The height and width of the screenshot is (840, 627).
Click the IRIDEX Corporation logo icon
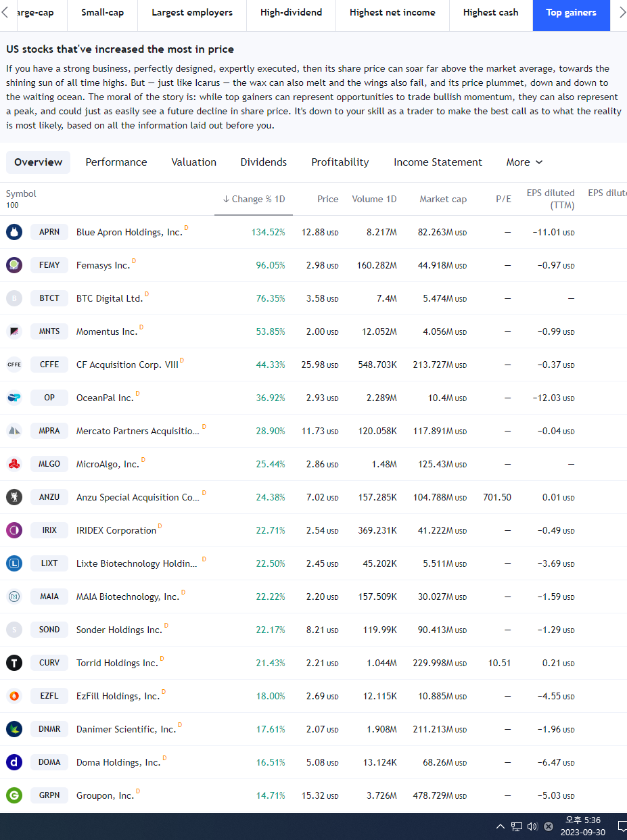pyautogui.click(x=14, y=530)
